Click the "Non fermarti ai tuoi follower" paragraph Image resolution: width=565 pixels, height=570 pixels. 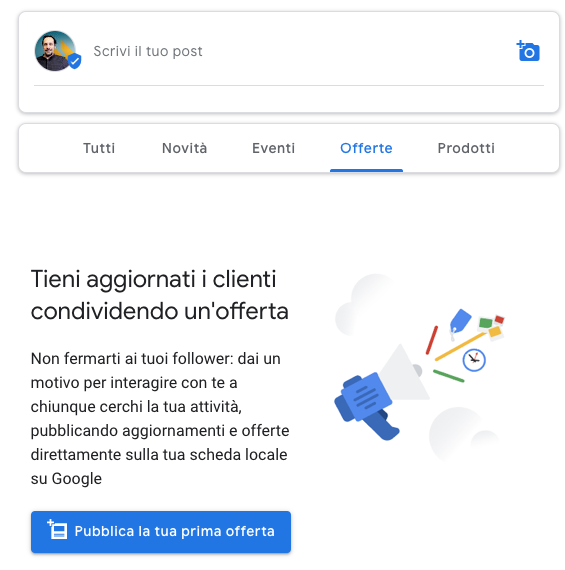pos(160,418)
